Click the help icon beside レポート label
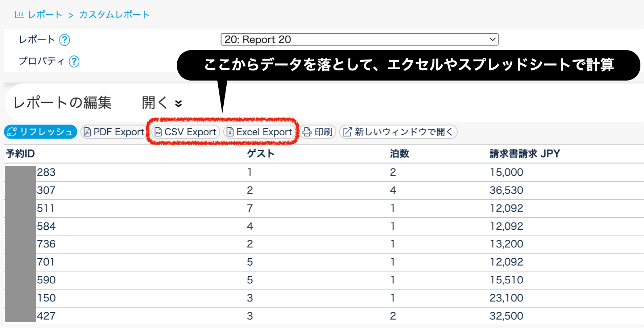Image resolution: width=644 pixels, height=328 pixels. pos(65,40)
